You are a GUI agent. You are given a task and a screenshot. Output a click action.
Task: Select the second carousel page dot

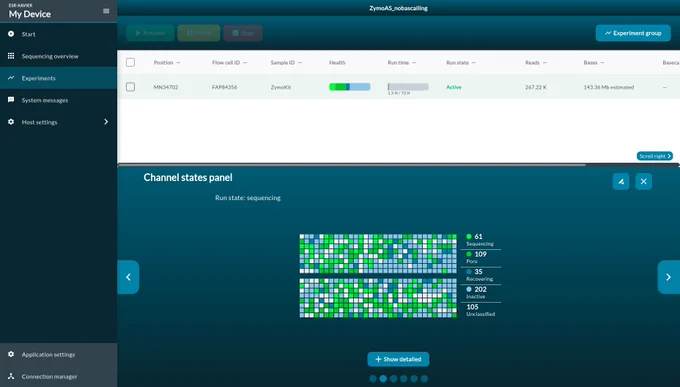[x=383, y=379]
